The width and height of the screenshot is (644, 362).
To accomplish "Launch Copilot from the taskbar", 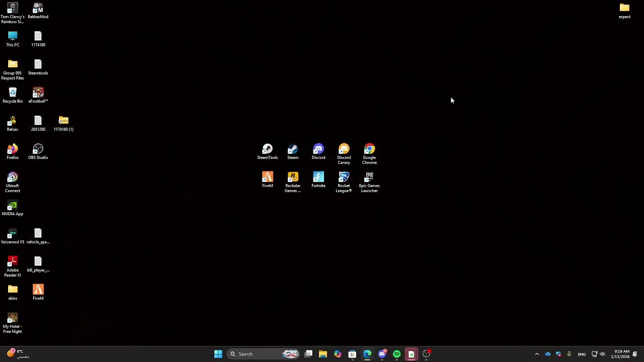I will [338, 354].
